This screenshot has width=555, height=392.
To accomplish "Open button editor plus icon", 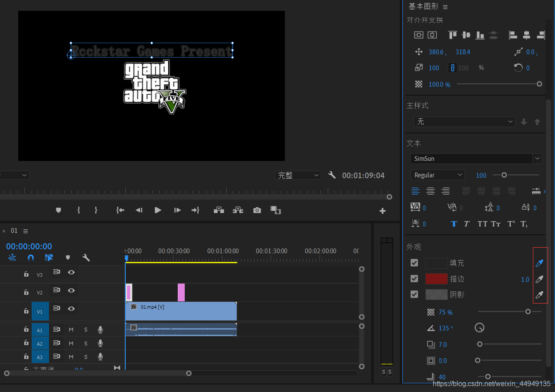I will click(382, 211).
